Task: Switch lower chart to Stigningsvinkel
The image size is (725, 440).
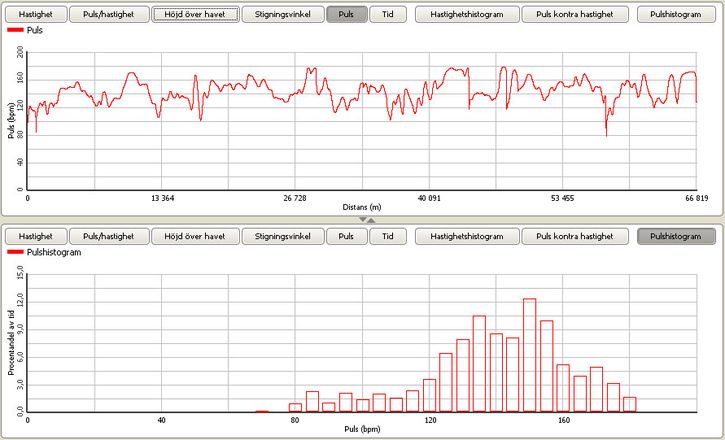Action: click(x=283, y=236)
